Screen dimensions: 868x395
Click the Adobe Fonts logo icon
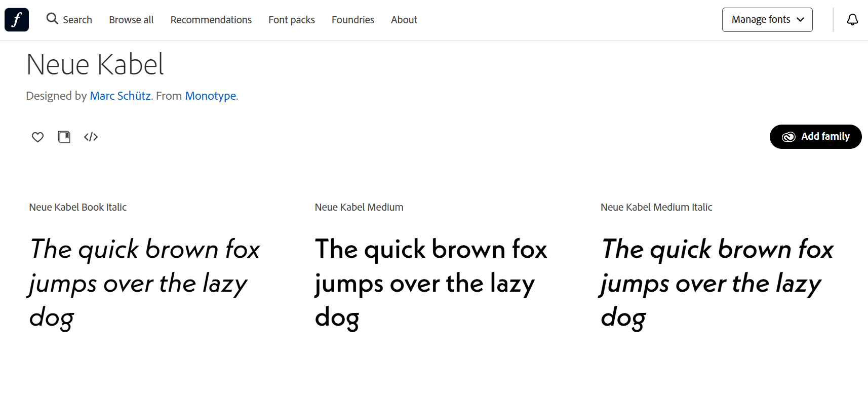(x=17, y=20)
